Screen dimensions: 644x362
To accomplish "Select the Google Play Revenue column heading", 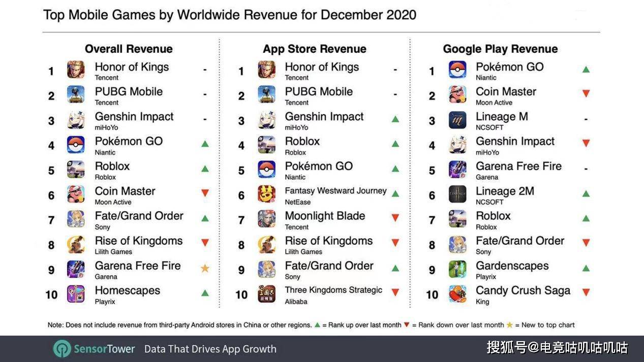I will coord(500,49).
